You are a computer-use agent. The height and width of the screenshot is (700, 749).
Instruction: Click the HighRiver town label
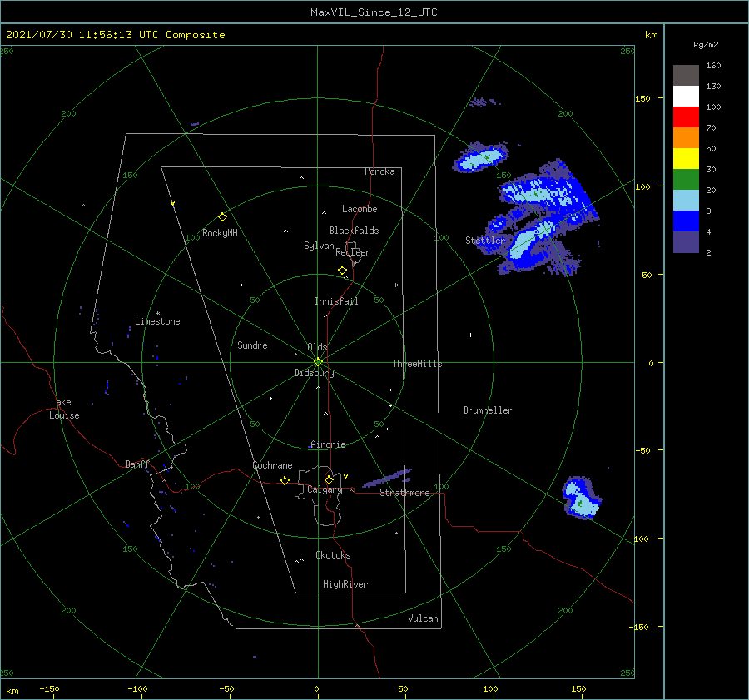click(345, 584)
